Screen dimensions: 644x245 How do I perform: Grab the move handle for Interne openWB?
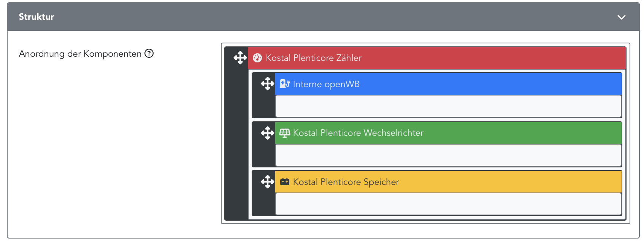tap(267, 84)
